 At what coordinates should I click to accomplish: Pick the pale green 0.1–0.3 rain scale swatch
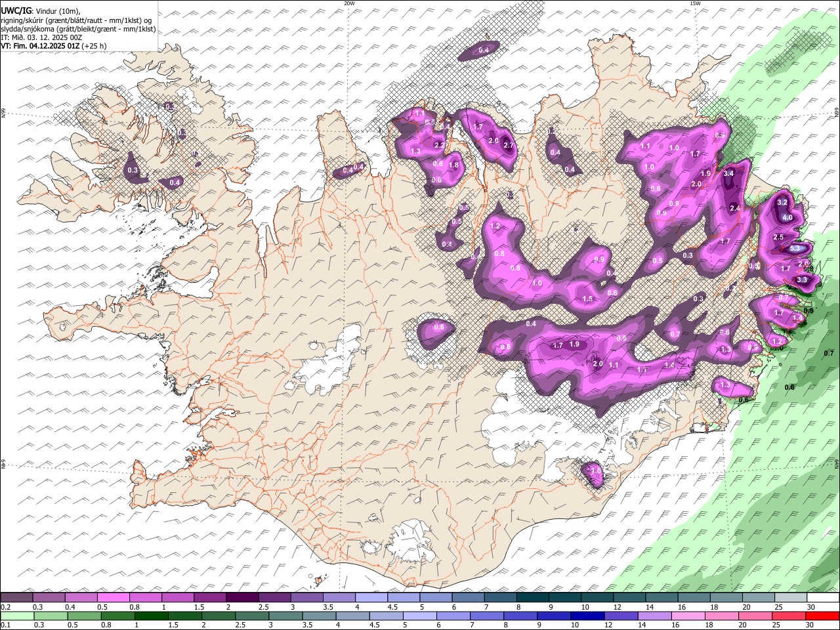(16, 616)
